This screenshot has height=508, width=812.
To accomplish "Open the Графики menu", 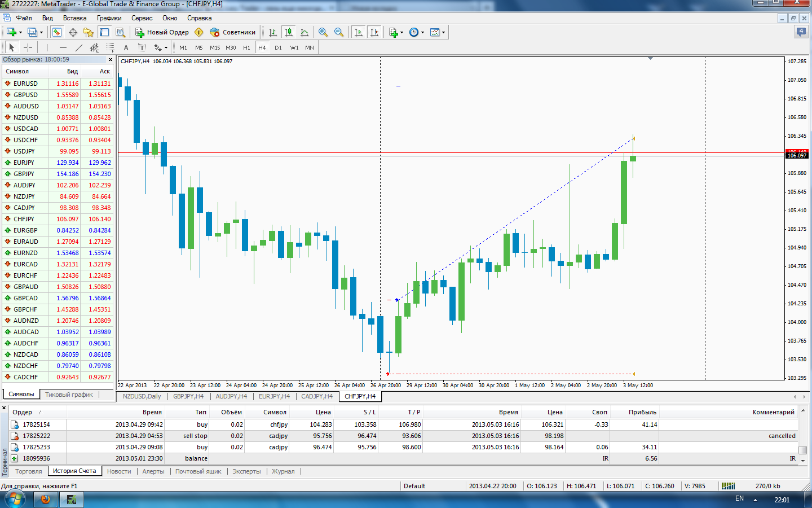I will point(109,18).
